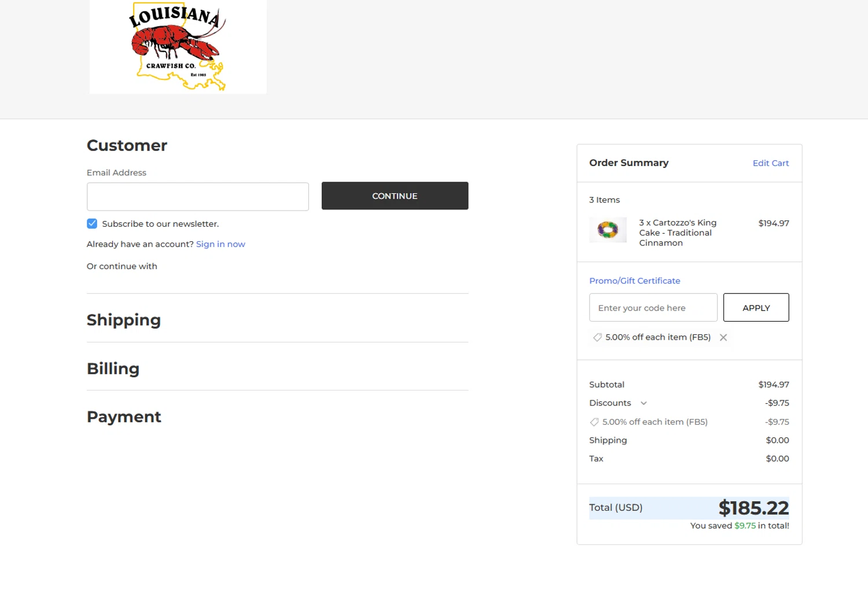The width and height of the screenshot is (868, 589).
Task: Collapse the Discounts chevron
Action: [x=643, y=403]
